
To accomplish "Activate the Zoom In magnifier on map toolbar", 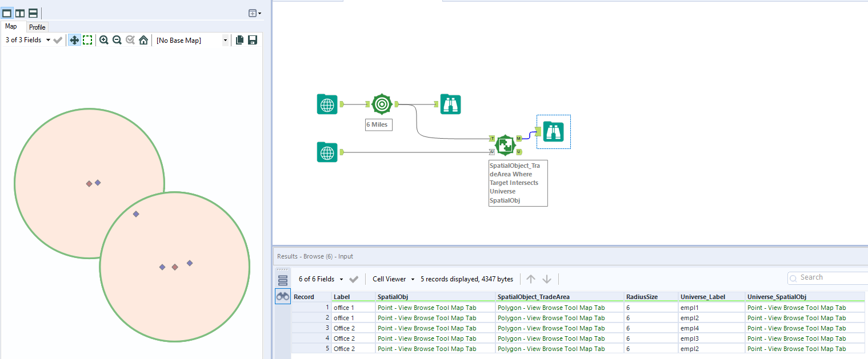I will (103, 40).
